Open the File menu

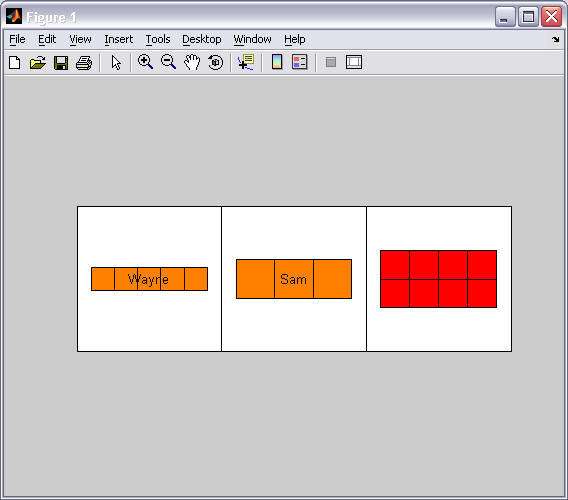click(x=17, y=39)
